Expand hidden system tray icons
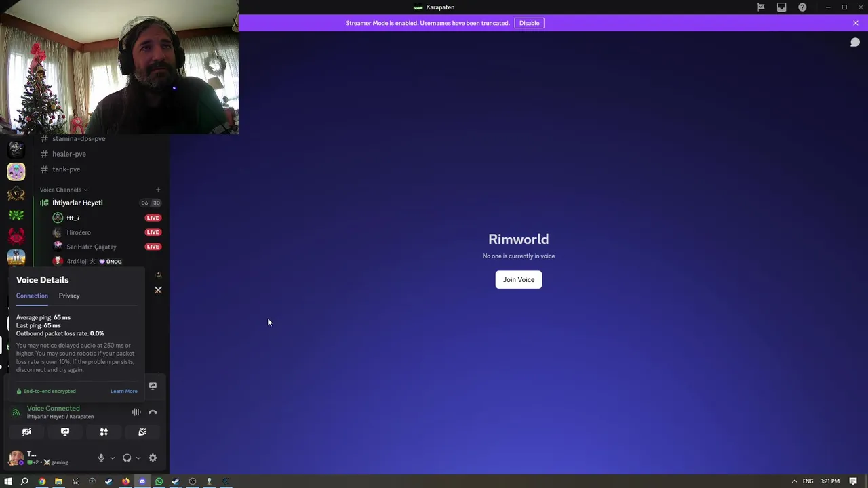This screenshot has width=868, height=488. 794,481
